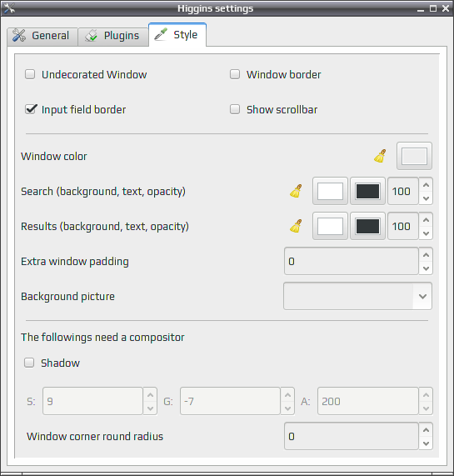Open the Window color swatch button
Viewport: 454px width, 476px height.
[x=414, y=156]
